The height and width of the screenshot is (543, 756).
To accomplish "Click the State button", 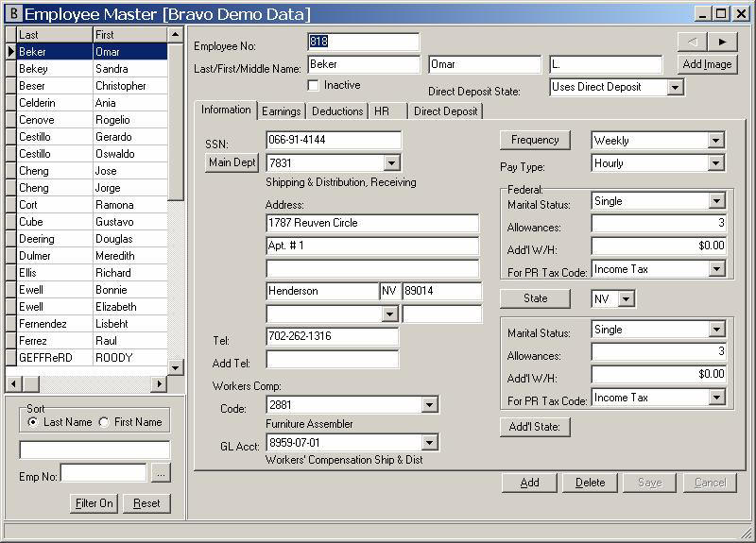I will pyautogui.click(x=535, y=298).
